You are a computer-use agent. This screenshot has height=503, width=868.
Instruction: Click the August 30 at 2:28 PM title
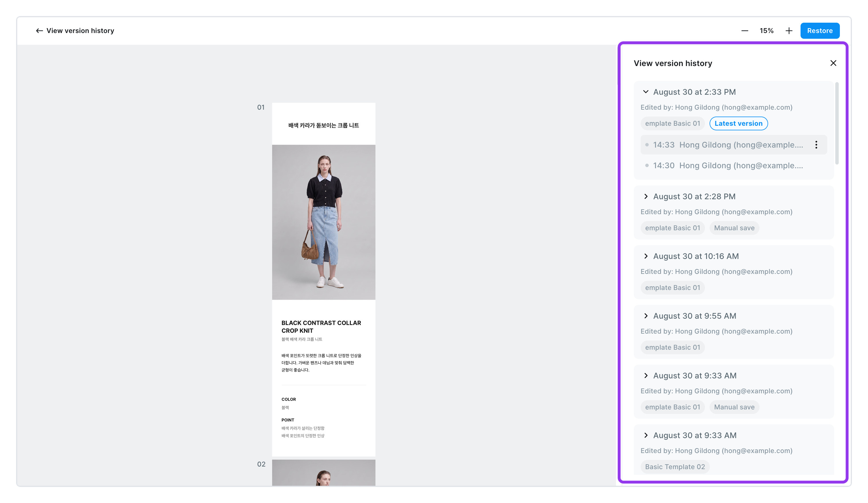tap(694, 196)
